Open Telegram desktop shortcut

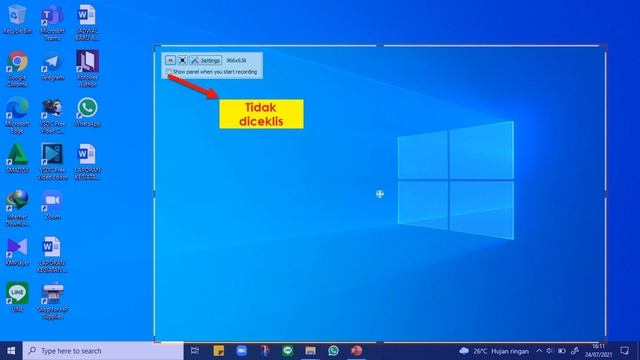[x=52, y=66]
